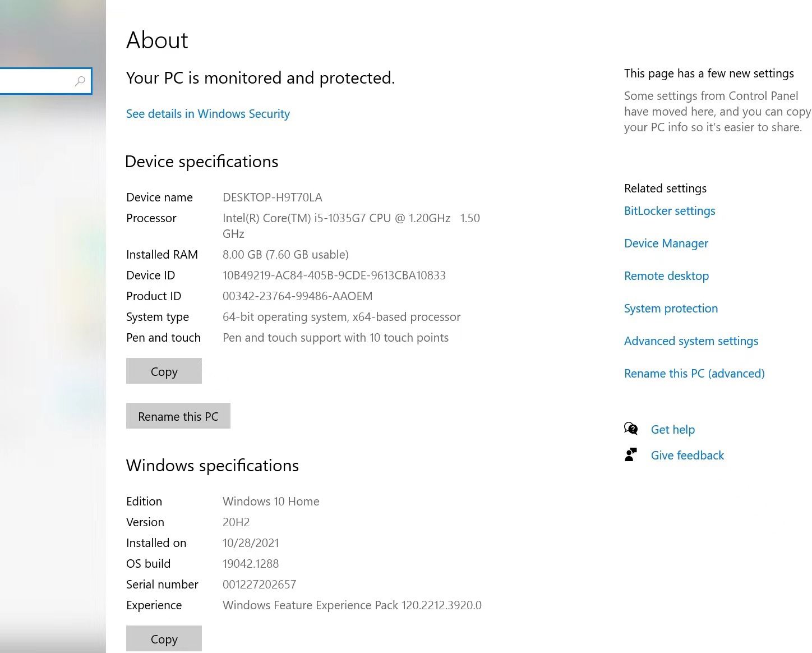Click the OS build number 19042.1288

250,563
